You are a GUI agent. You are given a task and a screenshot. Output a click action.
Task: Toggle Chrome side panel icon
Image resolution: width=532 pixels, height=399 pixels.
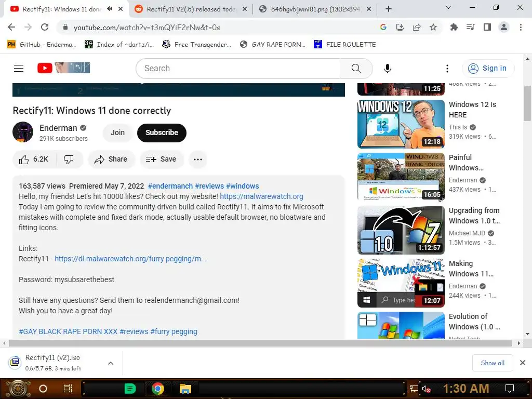(x=487, y=27)
